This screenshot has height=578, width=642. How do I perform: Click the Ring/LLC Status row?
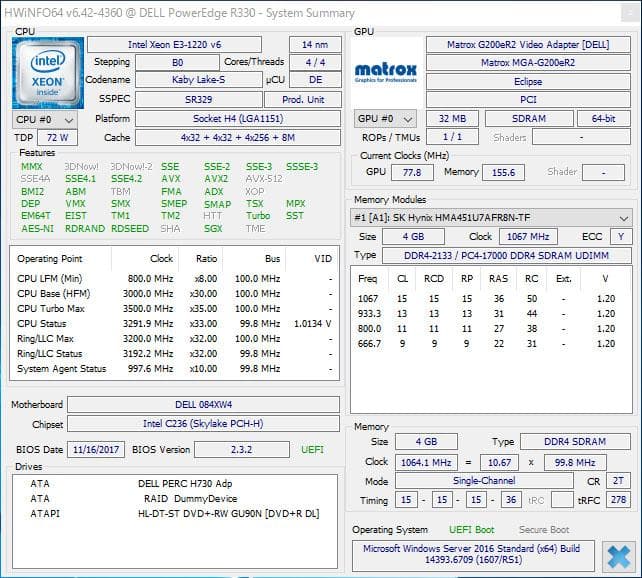[174, 354]
